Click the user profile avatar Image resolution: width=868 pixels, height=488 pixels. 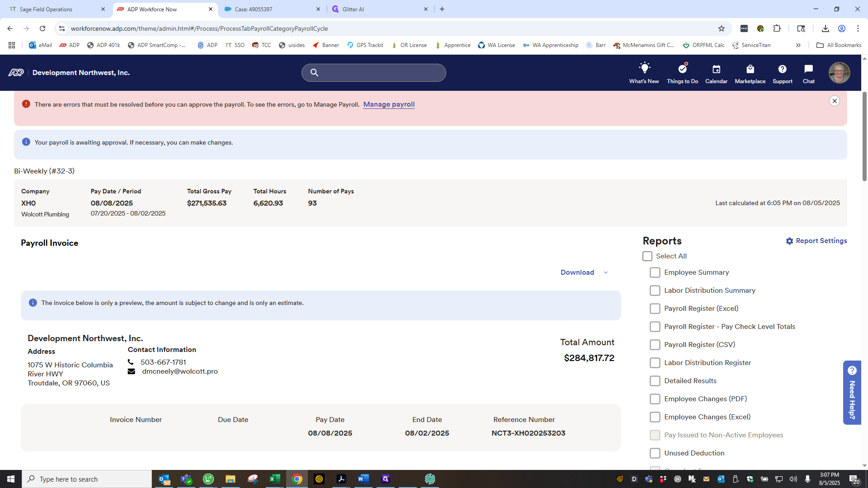pos(839,72)
